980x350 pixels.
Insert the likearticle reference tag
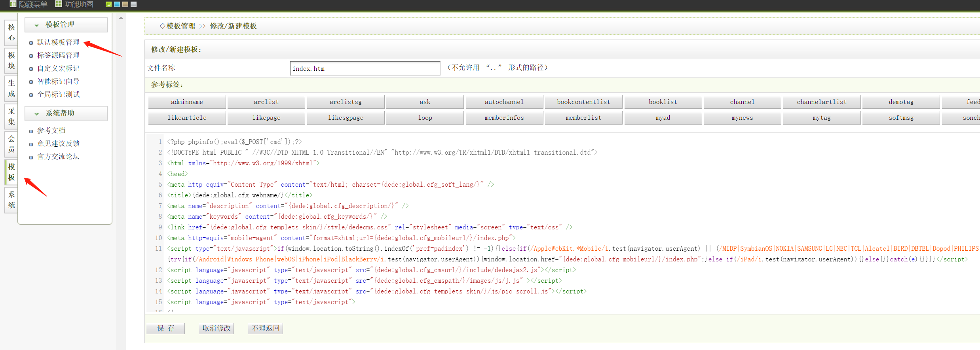click(x=187, y=118)
